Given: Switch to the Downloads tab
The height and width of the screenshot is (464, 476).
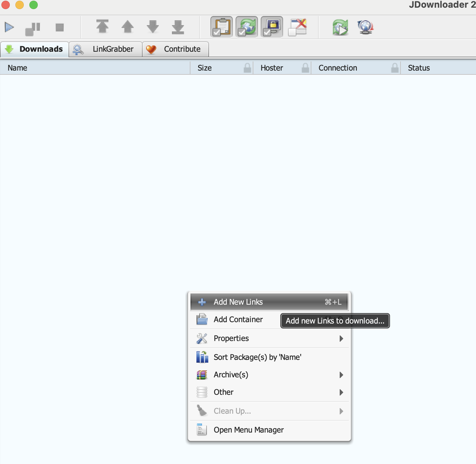Looking at the screenshot, I should [x=34, y=49].
